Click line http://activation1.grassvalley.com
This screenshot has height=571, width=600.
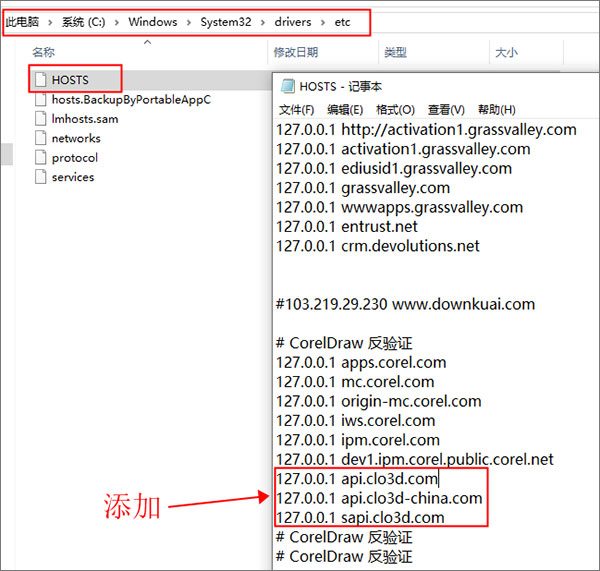(426, 130)
